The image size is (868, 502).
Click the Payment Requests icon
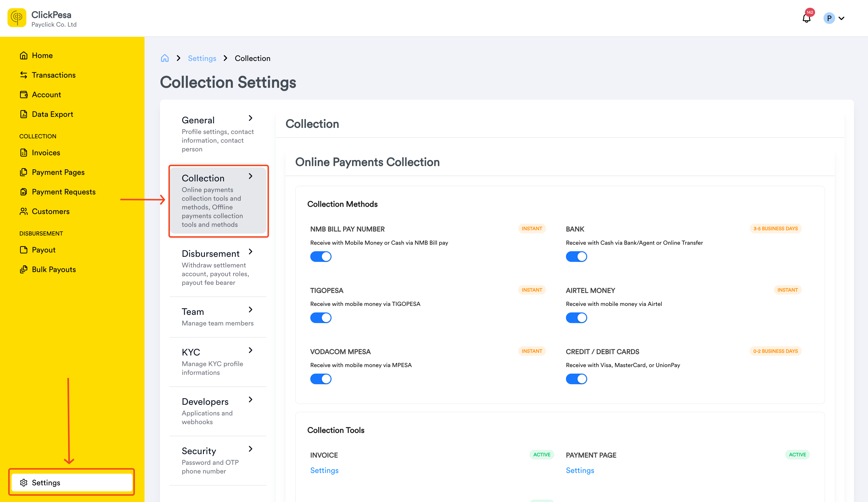23,192
